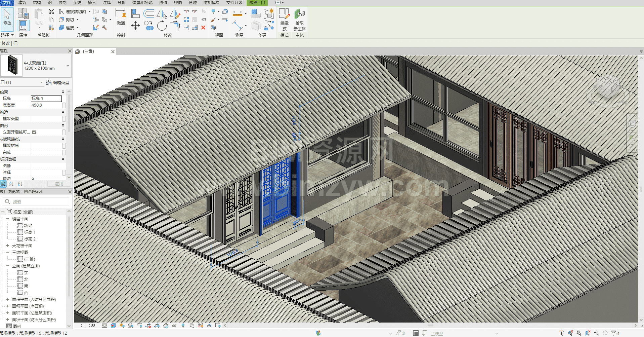
Task: Open the 视图 ribbon tab
Action: (178, 3)
